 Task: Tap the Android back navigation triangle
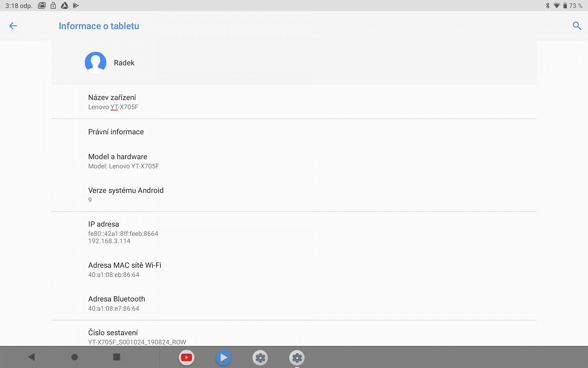click(x=31, y=357)
